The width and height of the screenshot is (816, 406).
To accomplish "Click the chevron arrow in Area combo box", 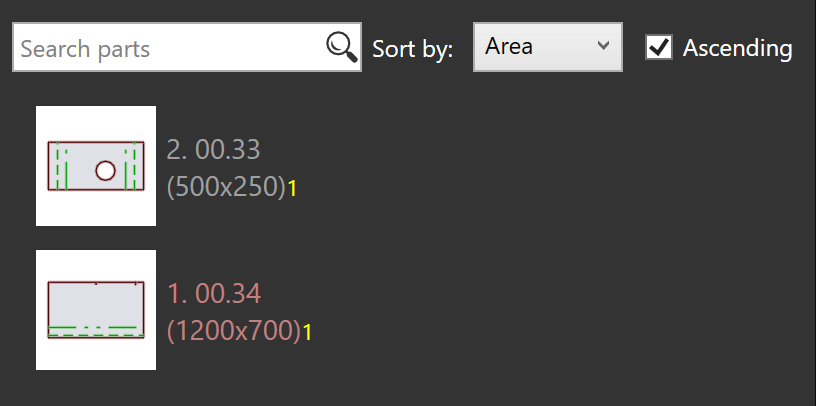I will tap(603, 45).
